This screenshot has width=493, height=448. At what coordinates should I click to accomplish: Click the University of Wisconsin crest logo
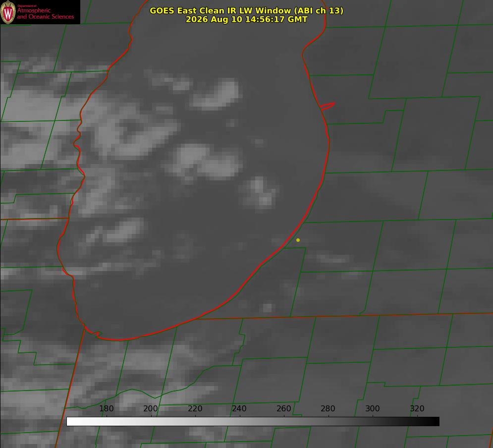(x=8, y=12)
